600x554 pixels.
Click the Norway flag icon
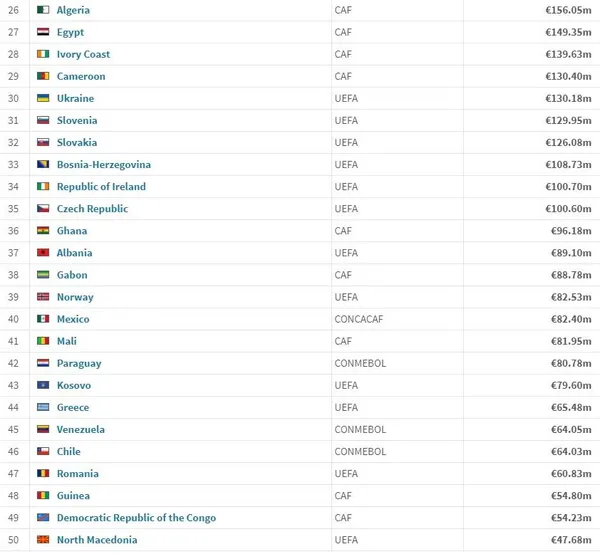tap(43, 297)
